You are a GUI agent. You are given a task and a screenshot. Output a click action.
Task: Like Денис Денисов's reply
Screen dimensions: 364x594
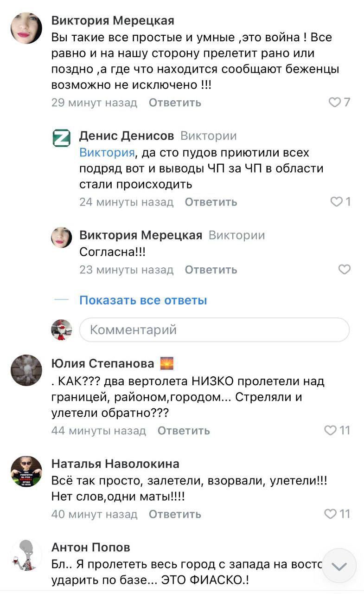click(x=336, y=202)
